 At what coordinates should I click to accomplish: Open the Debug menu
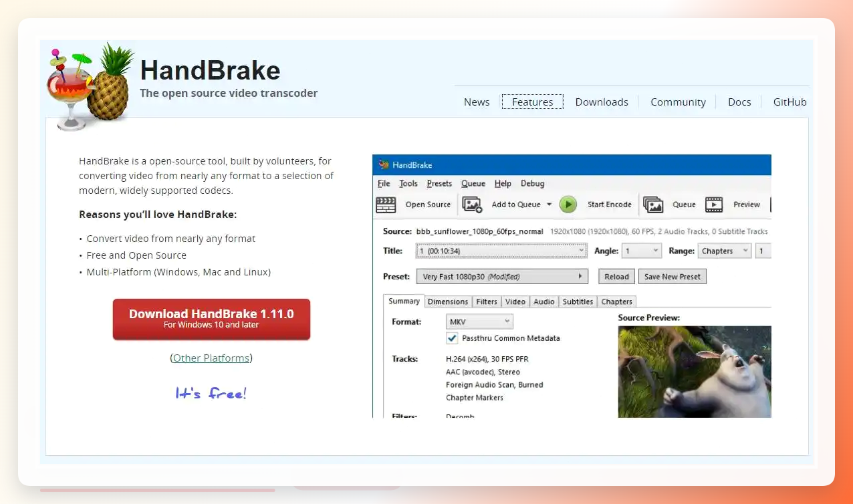pyautogui.click(x=533, y=184)
